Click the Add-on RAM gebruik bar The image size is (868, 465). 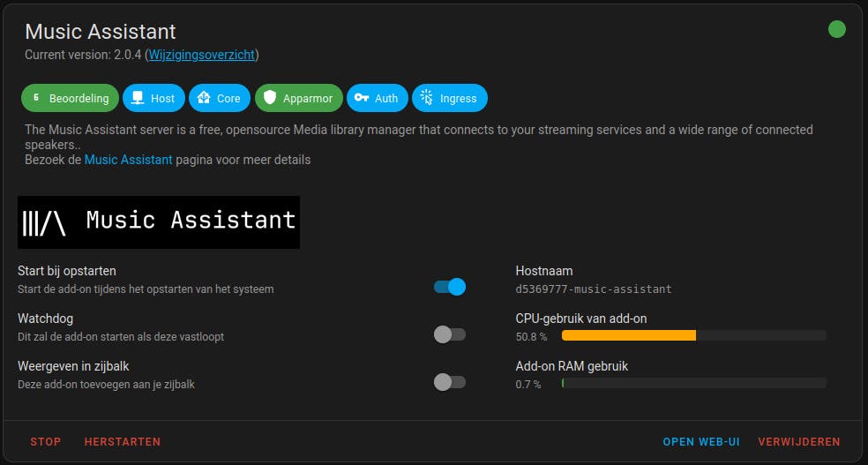click(x=693, y=383)
